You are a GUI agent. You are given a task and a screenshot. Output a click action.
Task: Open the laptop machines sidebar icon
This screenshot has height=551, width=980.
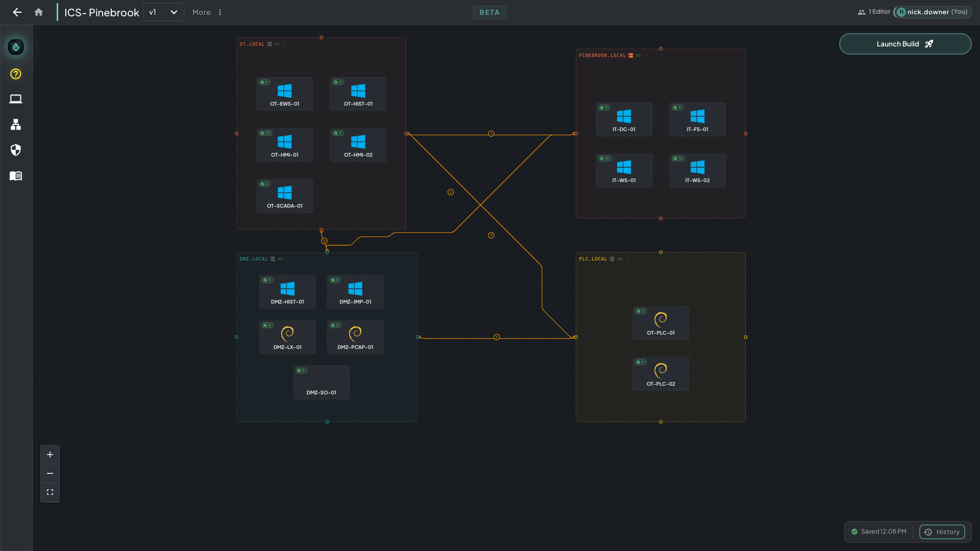16,99
